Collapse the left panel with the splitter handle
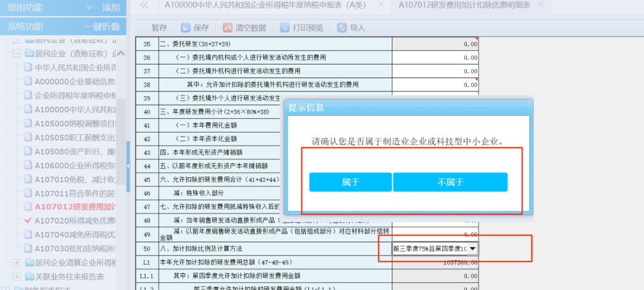Screen dimensions: 644x290 128,166
